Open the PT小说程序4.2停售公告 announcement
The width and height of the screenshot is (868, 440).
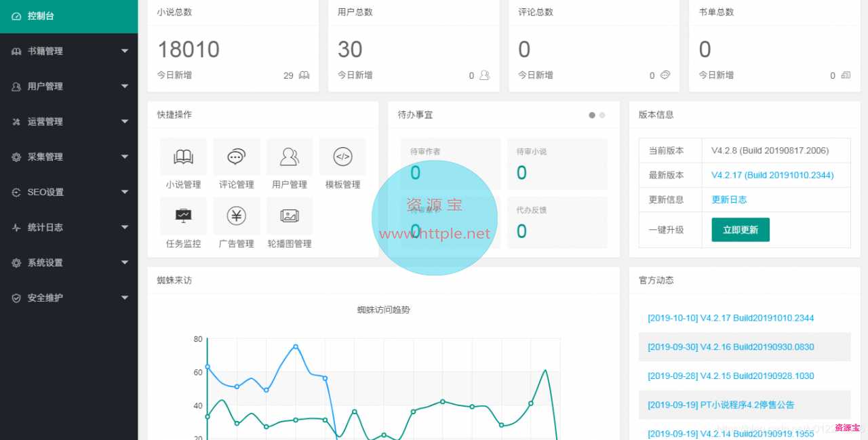point(721,405)
